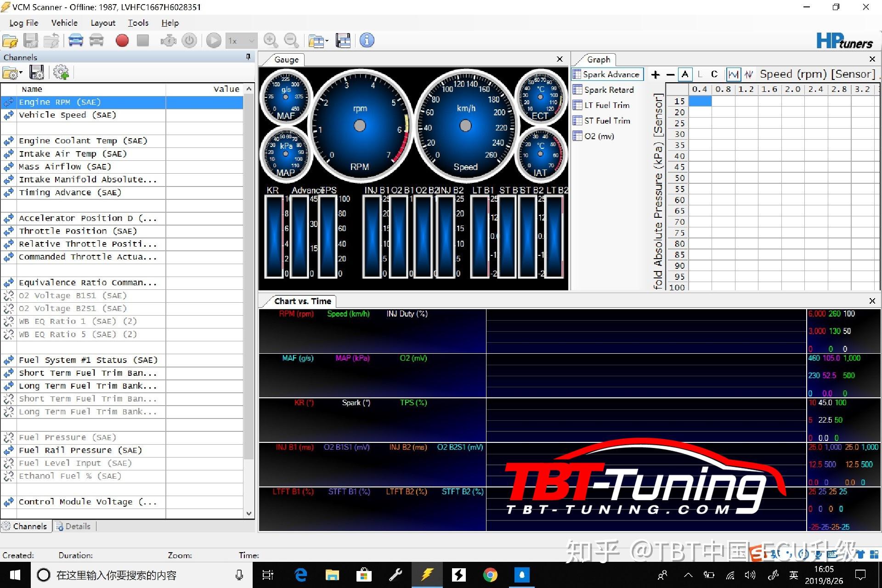Select the LT Fuel Trim graph table
882x588 pixels.
point(606,105)
